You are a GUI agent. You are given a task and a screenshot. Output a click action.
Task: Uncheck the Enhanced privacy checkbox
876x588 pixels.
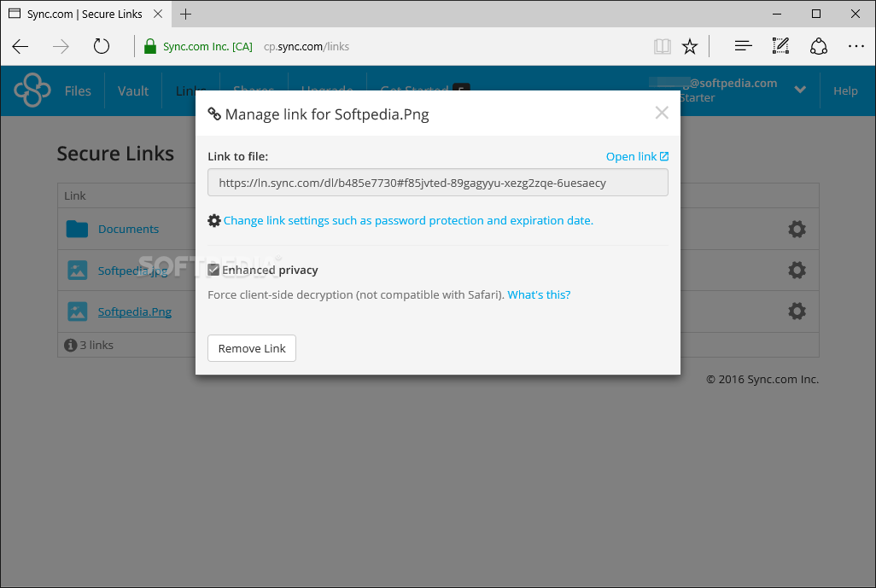[213, 271]
